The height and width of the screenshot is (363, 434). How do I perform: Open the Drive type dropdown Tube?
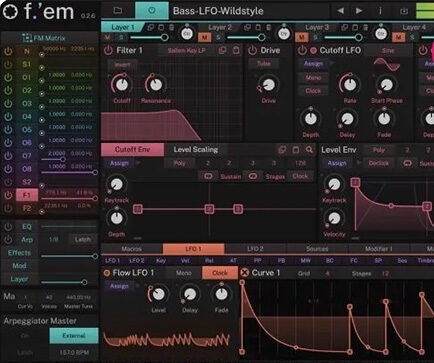[263, 63]
